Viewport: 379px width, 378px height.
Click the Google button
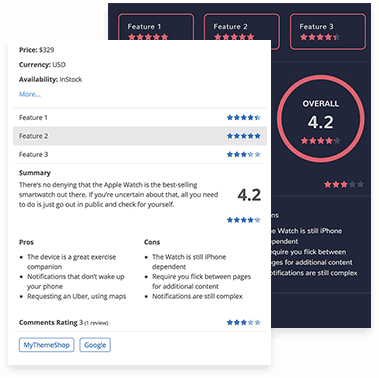[95, 345]
